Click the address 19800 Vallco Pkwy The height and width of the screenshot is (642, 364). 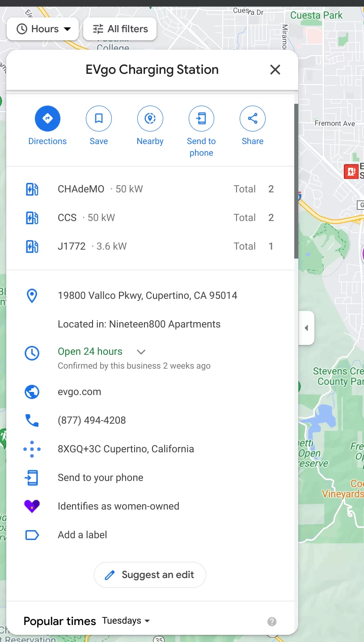pos(148,296)
